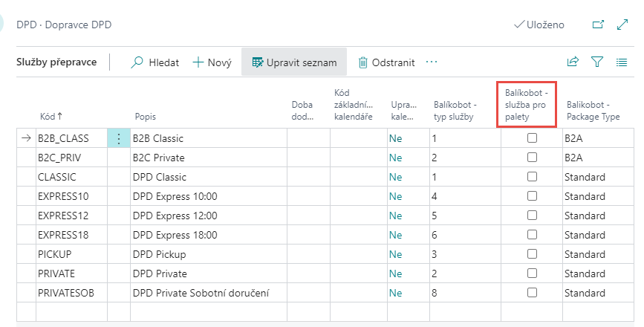Toggle pallet service checkbox for PICKUP

(x=532, y=254)
